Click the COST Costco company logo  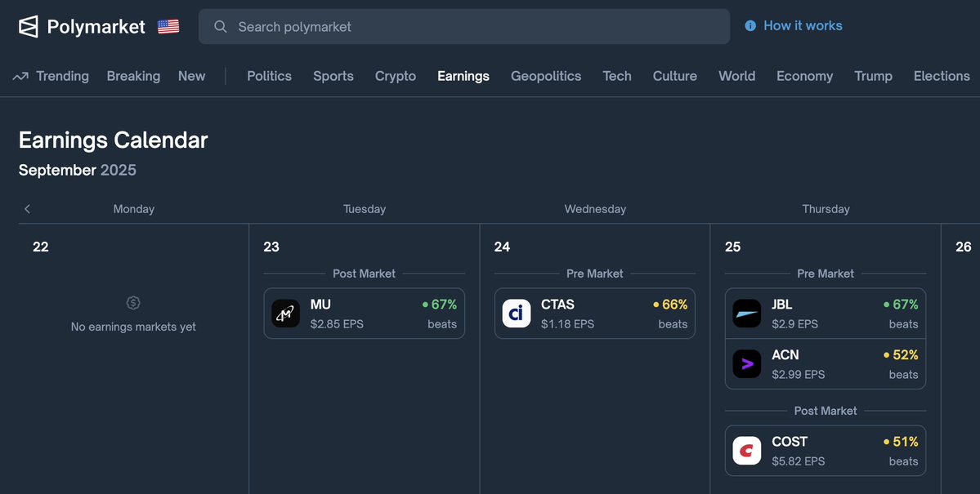[747, 451]
